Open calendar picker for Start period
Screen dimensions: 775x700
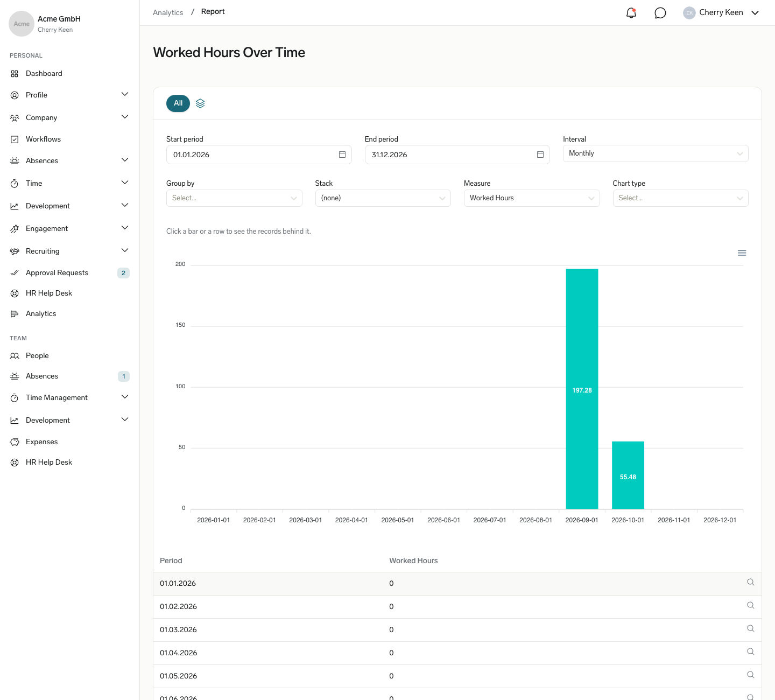(x=342, y=155)
